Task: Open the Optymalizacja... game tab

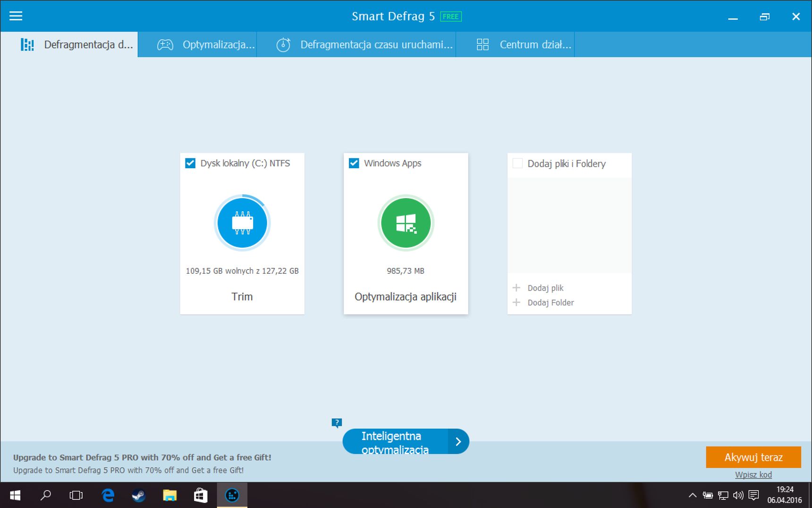Action: [197, 44]
